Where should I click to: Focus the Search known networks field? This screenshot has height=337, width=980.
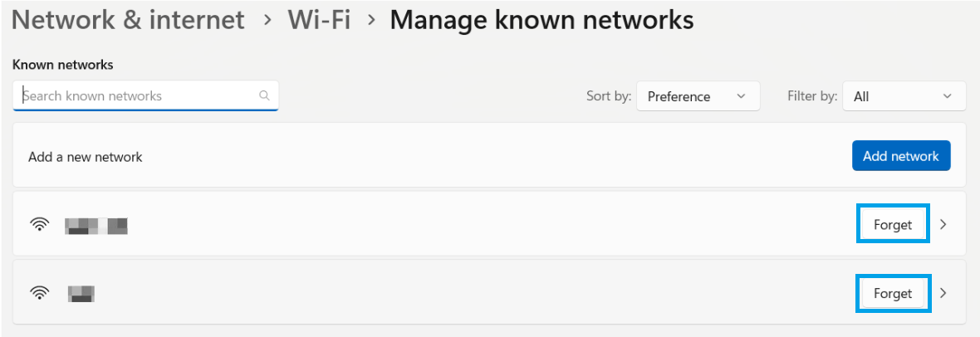pos(137,95)
